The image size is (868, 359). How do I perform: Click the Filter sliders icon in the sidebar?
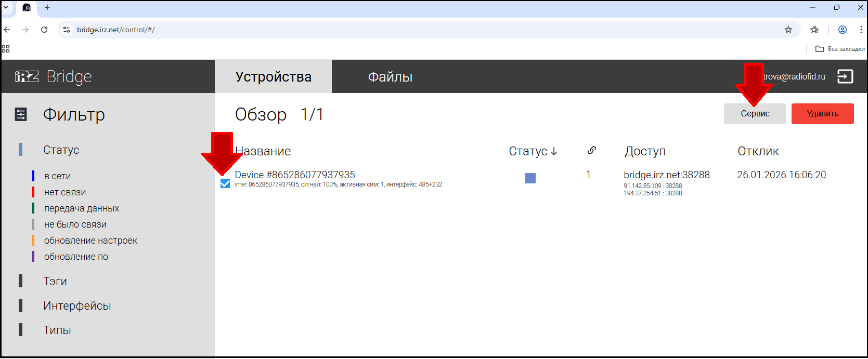[x=21, y=114]
